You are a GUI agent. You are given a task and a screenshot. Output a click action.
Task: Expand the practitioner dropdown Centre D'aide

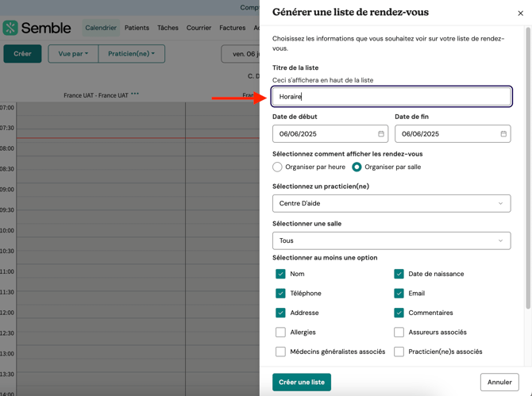[391, 203]
